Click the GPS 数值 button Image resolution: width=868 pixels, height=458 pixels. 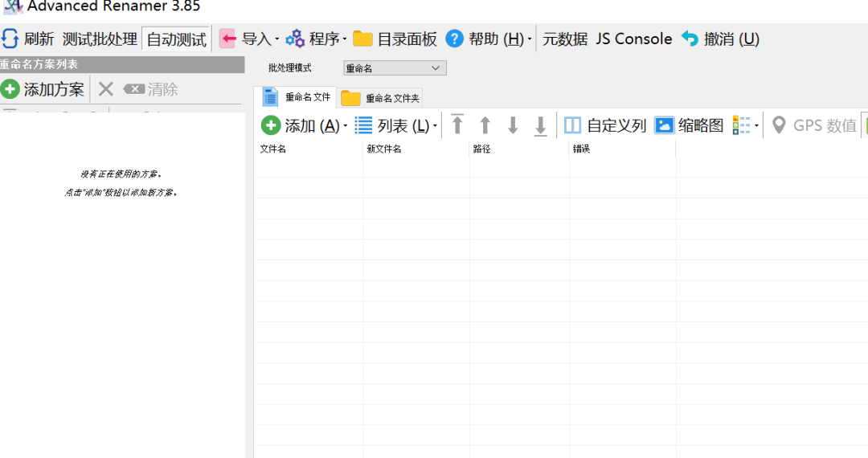(x=813, y=125)
